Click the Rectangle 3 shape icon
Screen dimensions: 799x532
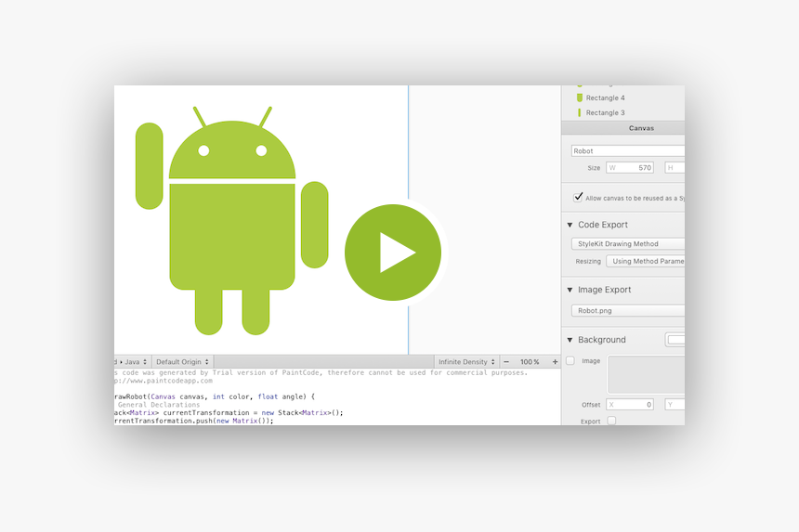click(580, 112)
